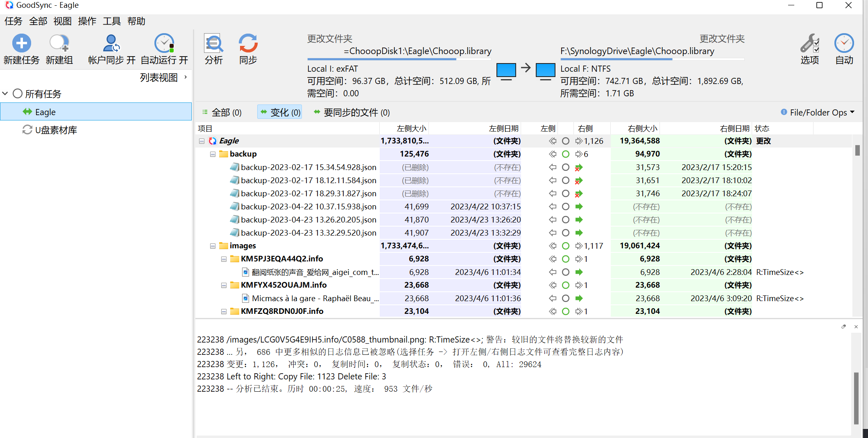Open account sync (帐户同步) settings
The image size is (868, 438).
click(111, 43)
